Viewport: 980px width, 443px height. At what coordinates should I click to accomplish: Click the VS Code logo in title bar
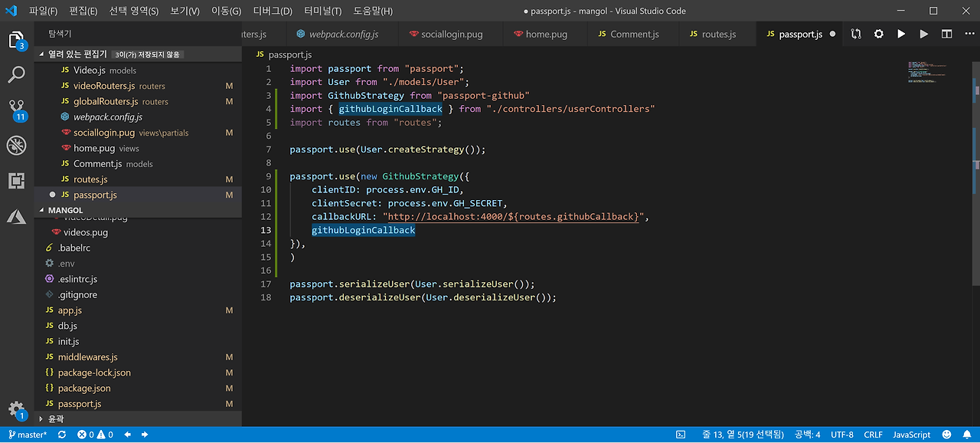(11, 11)
